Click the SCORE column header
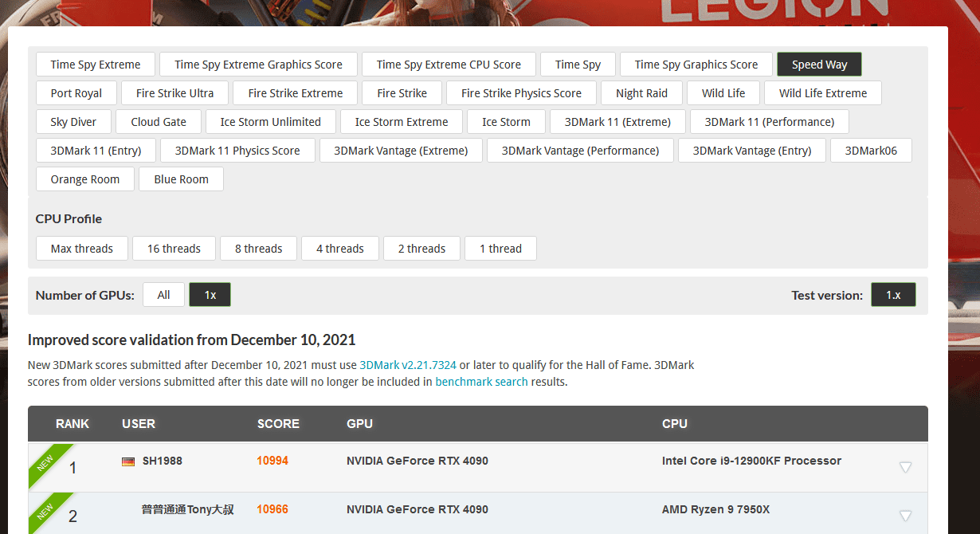 point(278,424)
